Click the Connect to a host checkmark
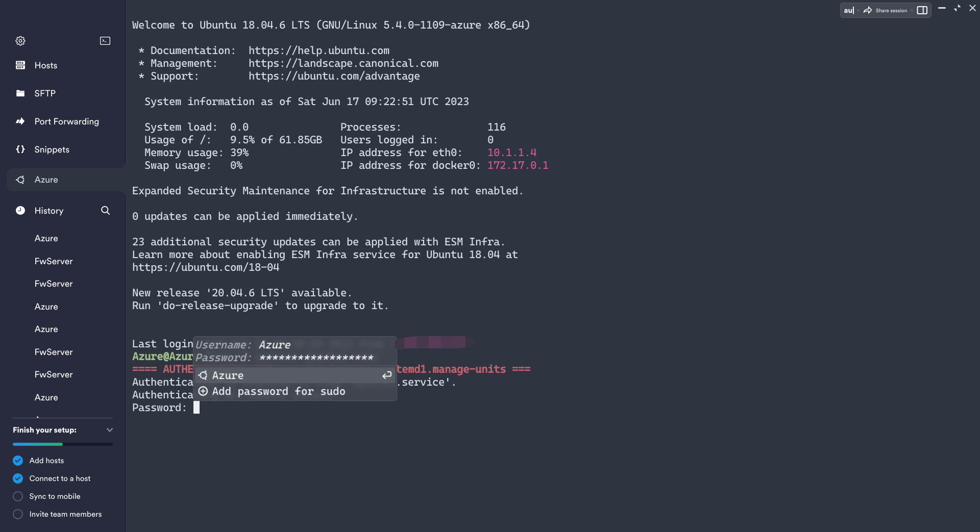This screenshot has height=532, width=980. (18, 478)
